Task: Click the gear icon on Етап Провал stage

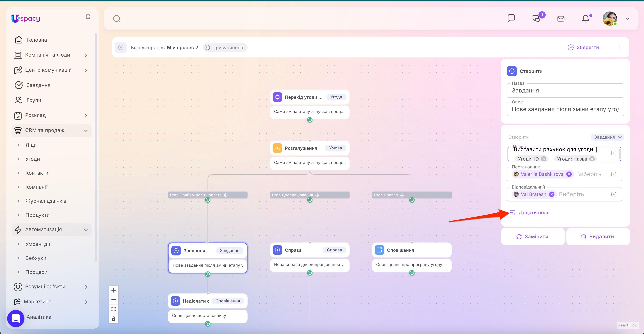Action: coord(402,195)
